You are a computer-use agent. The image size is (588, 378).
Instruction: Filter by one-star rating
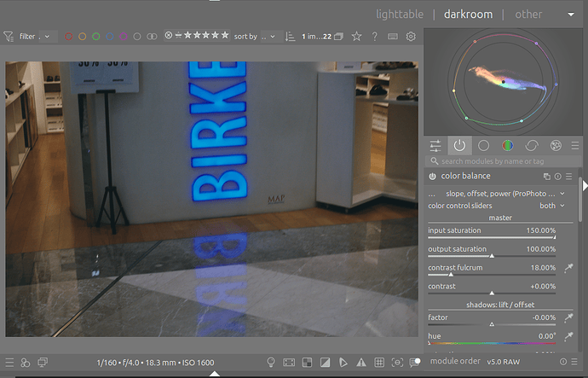pos(187,35)
